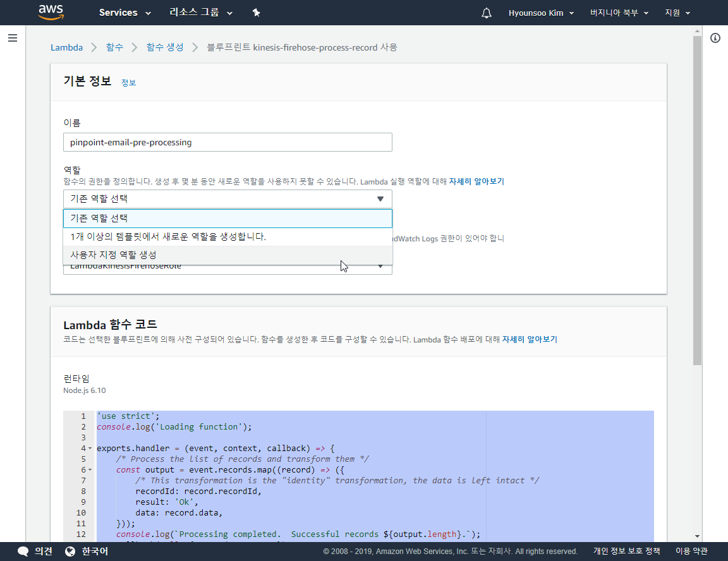Open the notifications bell
728x561 pixels.
(x=486, y=13)
